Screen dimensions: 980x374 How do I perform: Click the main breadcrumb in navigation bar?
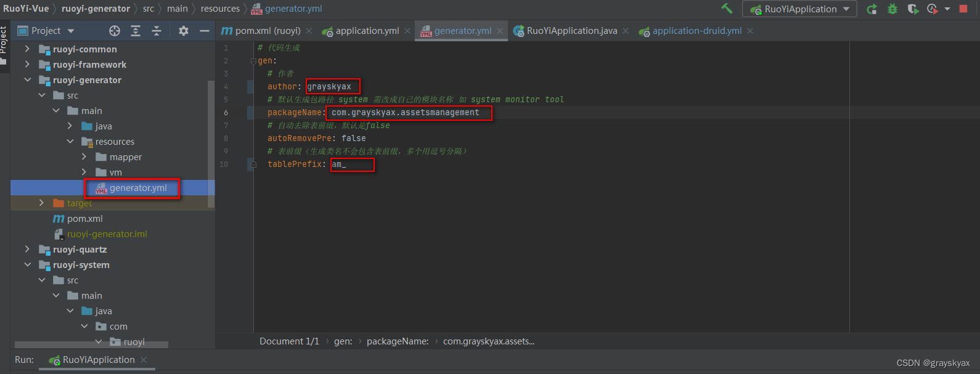[178, 9]
